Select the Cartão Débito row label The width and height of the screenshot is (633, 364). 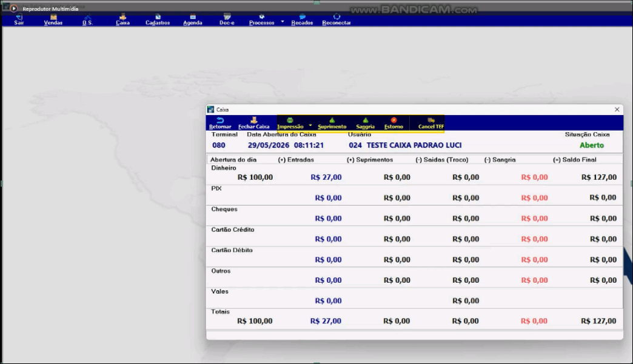[232, 250]
